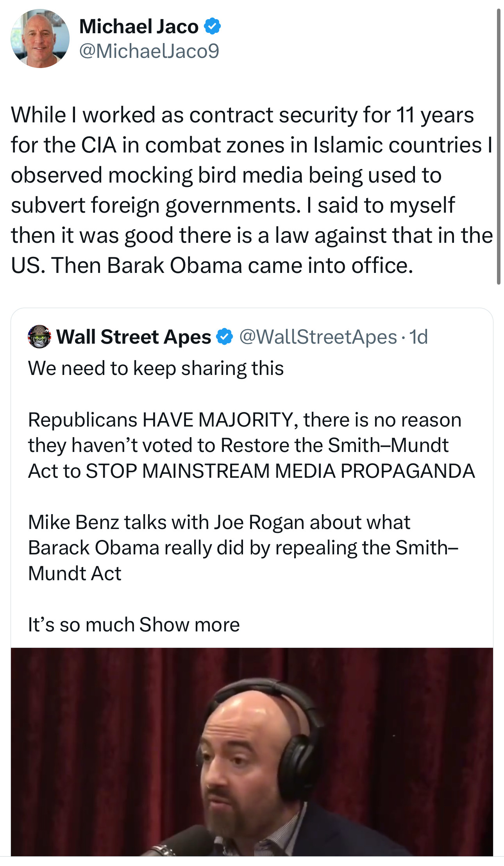The width and height of the screenshot is (504, 866).
Task: Click the tweet text about CIA contract security
Action: click(250, 190)
